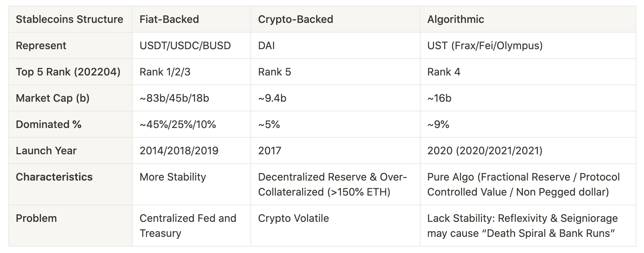The width and height of the screenshot is (644, 253).
Task: Click the Stablecoins Structure header cell
Action: pos(70,19)
